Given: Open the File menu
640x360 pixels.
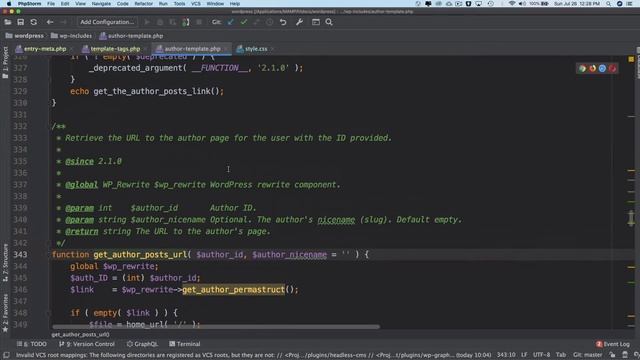Looking at the screenshot, I should [x=51, y=4].
